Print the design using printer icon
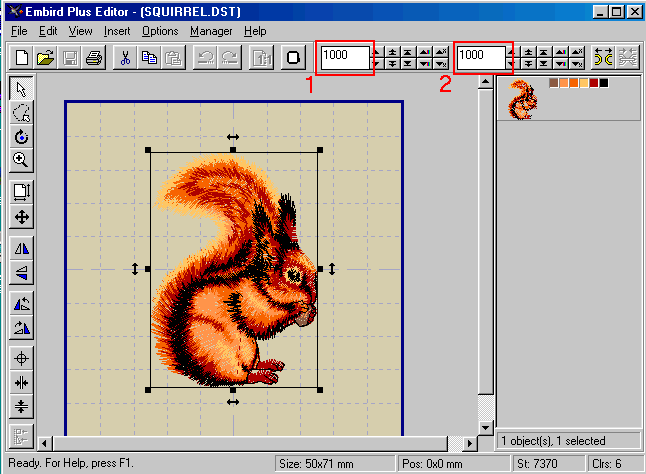The image size is (646, 474). (94, 57)
